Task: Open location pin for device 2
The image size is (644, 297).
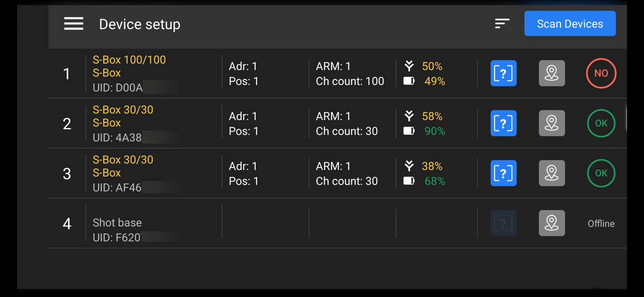Action: click(551, 123)
